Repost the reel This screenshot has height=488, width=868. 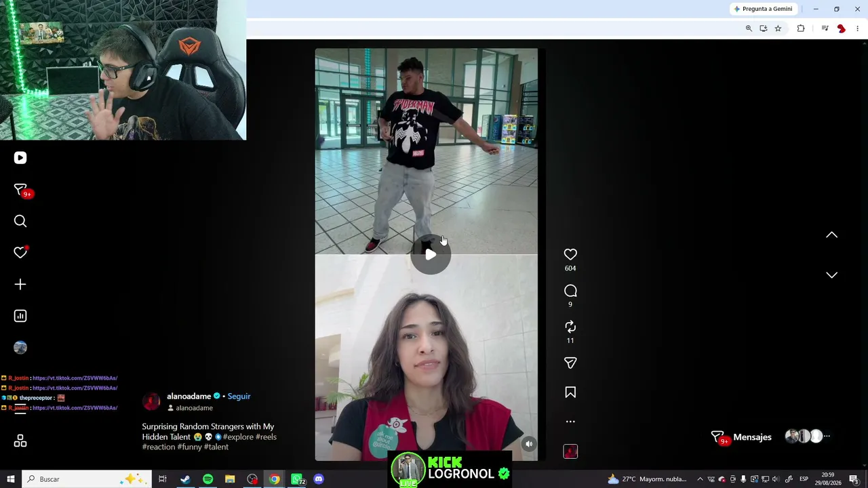(x=570, y=327)
